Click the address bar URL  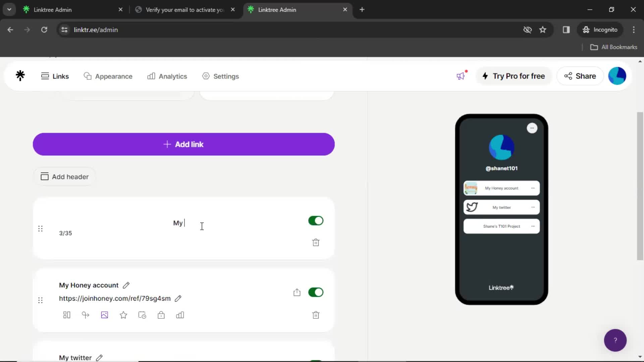pyautogui.click(x=96, y=30)
